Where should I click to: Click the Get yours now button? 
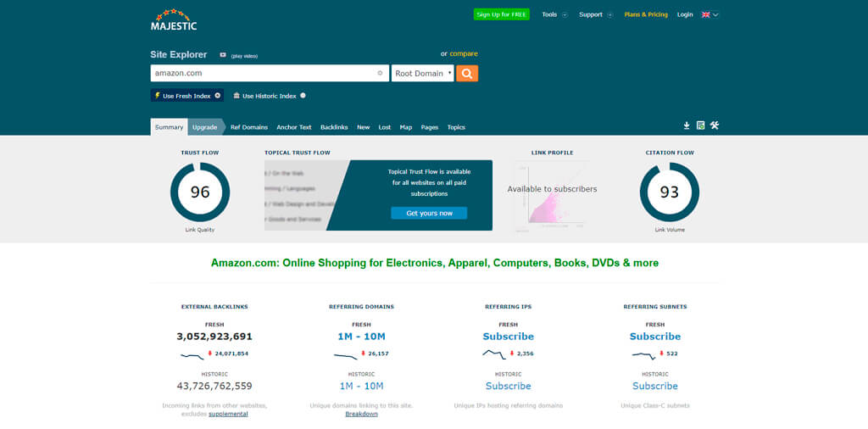point(429,213)
